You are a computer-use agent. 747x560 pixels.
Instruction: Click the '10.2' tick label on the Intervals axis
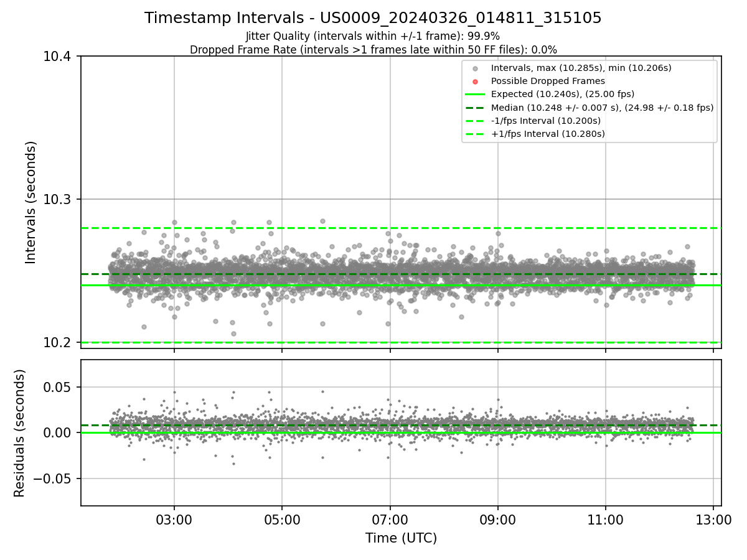coord(57,343)
